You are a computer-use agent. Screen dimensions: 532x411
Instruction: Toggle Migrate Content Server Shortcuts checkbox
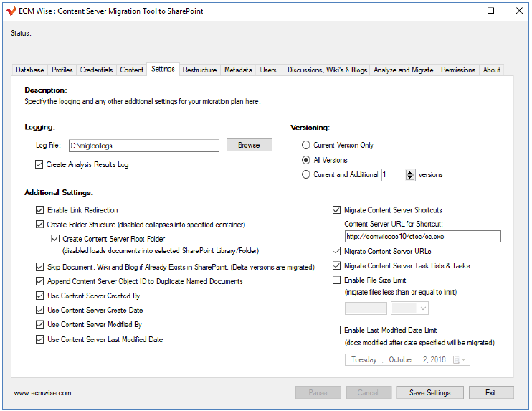[x=337, y=210]
